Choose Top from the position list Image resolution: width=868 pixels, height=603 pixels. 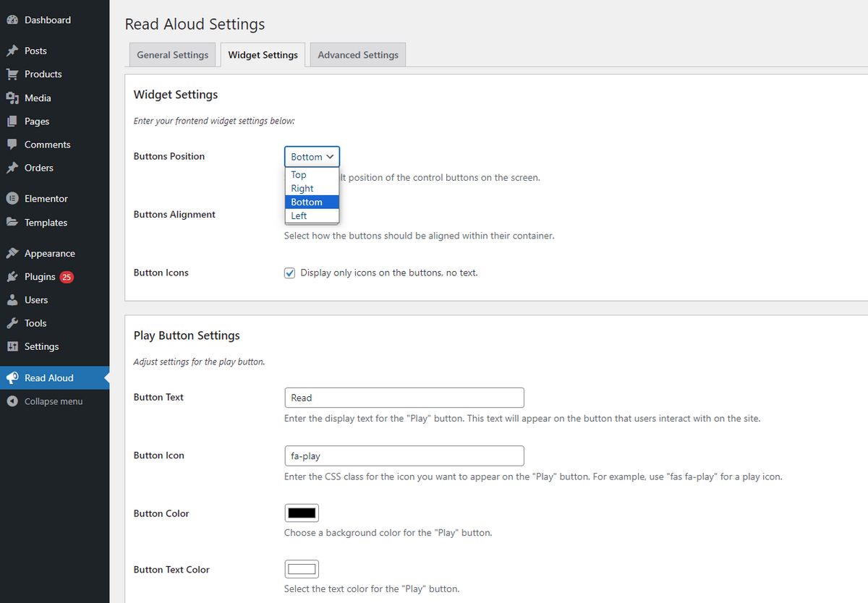tap(299, 175)
